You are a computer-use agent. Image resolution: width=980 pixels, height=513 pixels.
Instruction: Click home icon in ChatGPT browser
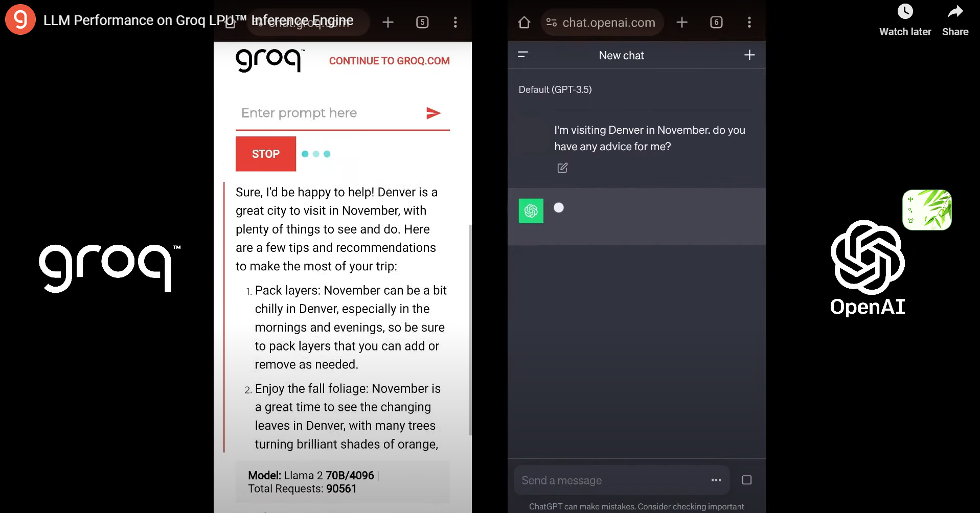pos(524,22)
